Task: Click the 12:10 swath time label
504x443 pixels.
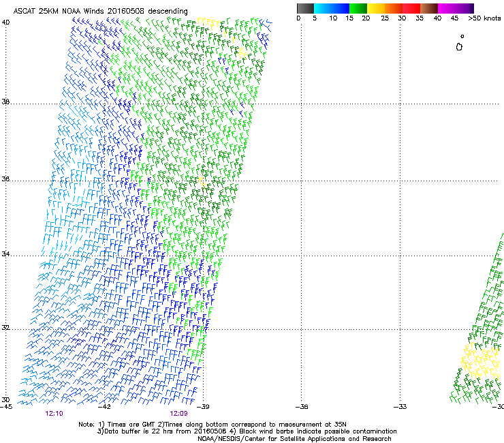Action: point(54,414)
